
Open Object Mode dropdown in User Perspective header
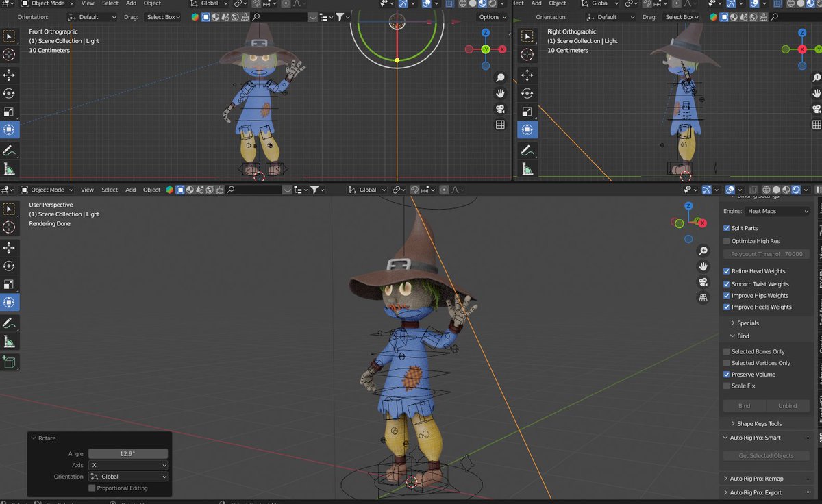(47, 190)
